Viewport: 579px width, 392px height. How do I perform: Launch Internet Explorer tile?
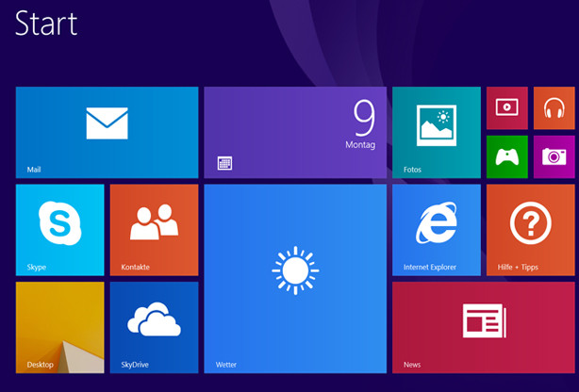[x=437, y=230]
